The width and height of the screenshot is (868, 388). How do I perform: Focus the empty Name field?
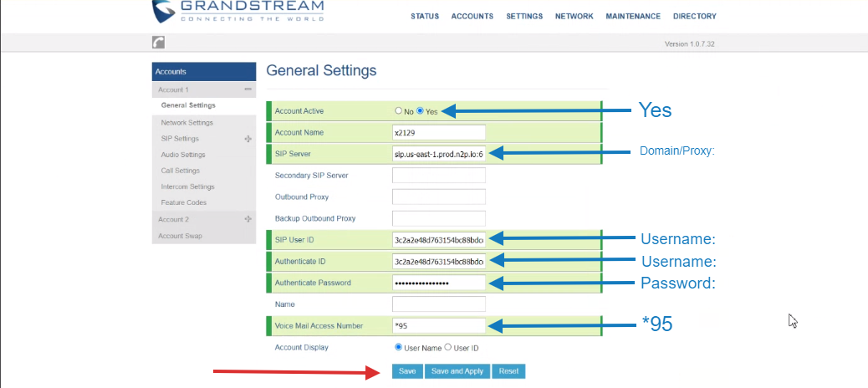coord(439,304)
